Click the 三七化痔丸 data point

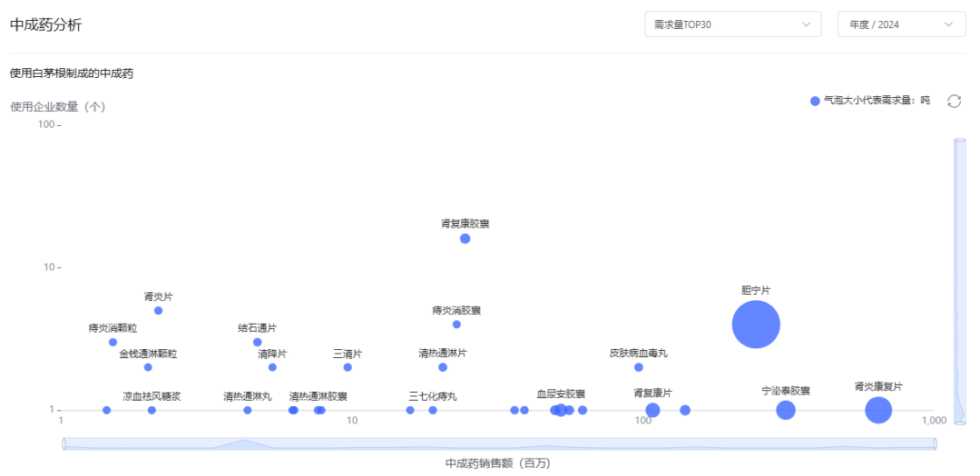tap(433, 411)
